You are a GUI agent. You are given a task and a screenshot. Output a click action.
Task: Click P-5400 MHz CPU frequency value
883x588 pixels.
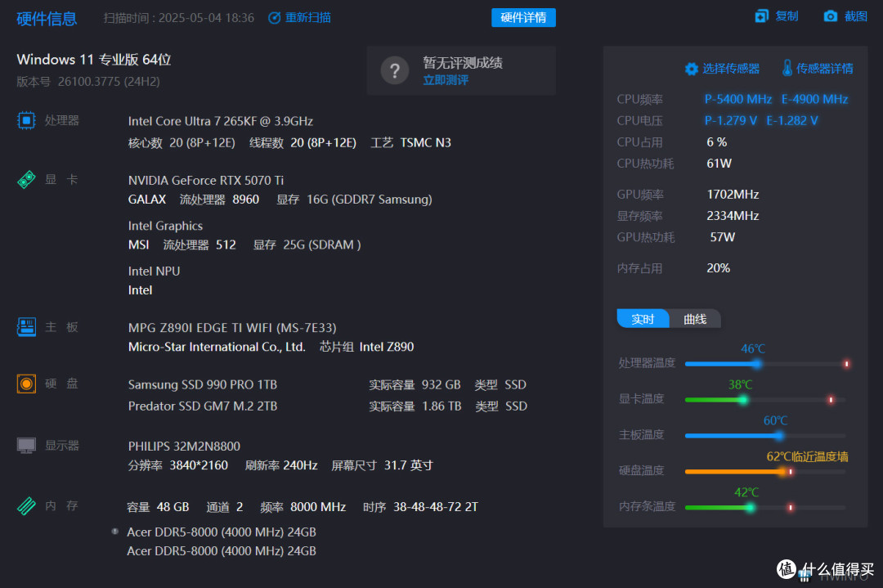(x=737, y=99)
